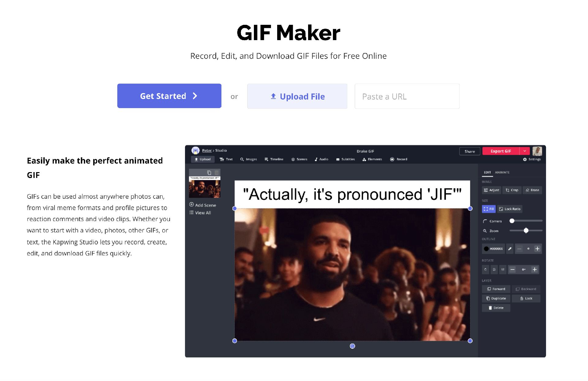Viewport: 588px width, 381px height.
Task: Click the Elements tool icon
Action: 374,159
